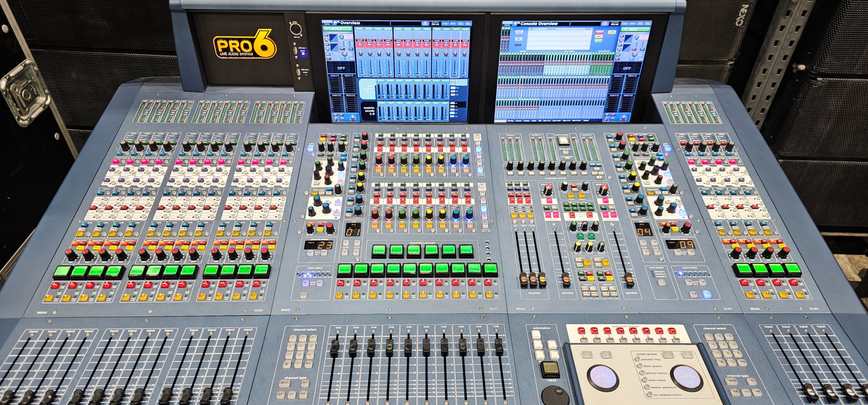This screenshot has width=868, height=405.
Task: Touch the VCA 1 fader cap
Action: 335,347
